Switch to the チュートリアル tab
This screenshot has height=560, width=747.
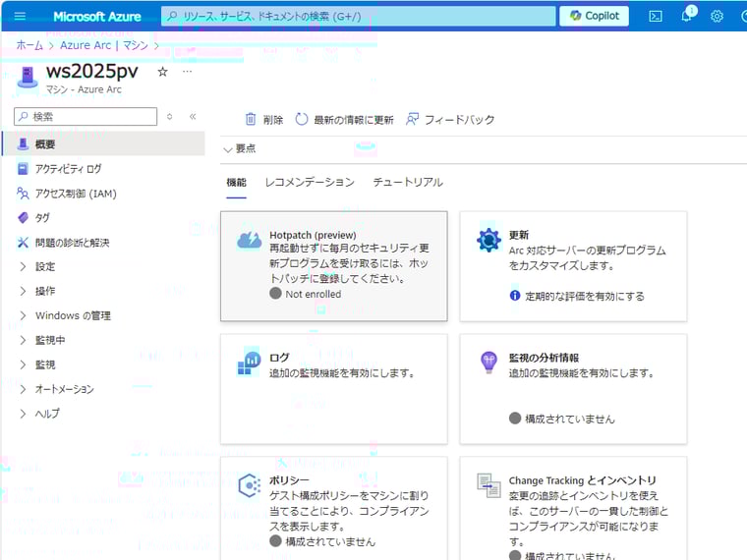click(408, 183)
